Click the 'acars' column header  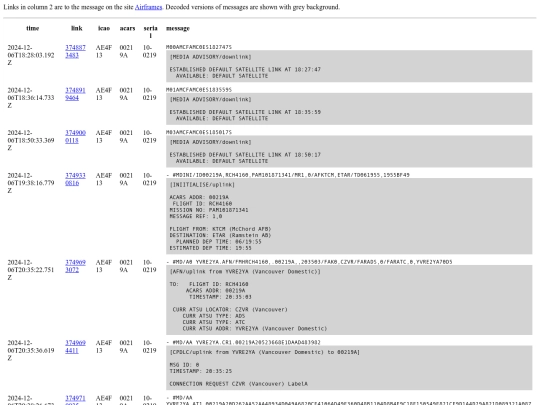pos(127,28)
